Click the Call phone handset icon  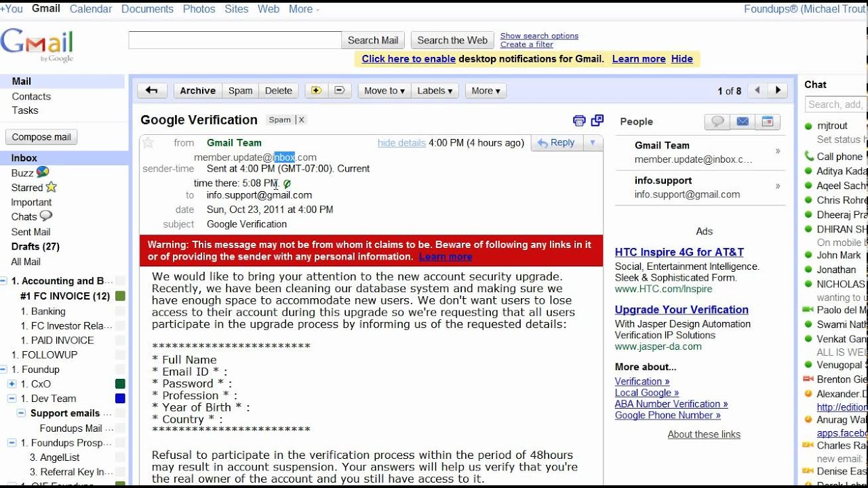[x=808, y=156]
